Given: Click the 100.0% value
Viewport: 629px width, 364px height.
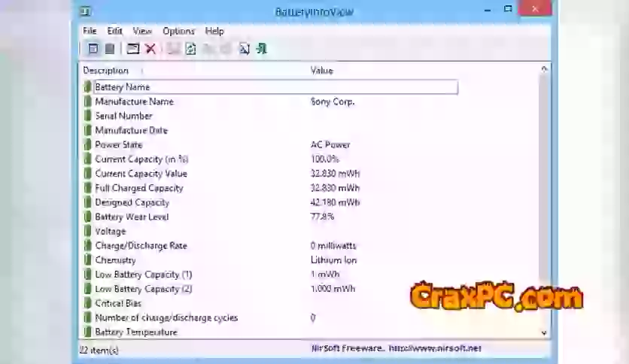Looking at the screenshot, I should click(324, 159).
